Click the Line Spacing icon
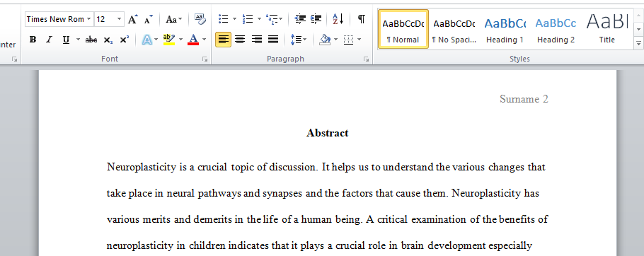 (296, 40)
